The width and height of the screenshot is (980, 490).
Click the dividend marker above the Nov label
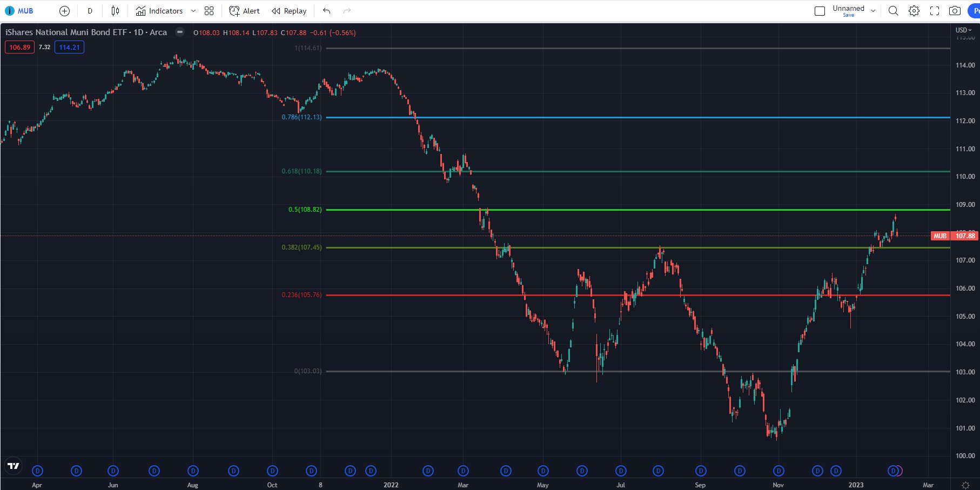(x=778, y=471)
